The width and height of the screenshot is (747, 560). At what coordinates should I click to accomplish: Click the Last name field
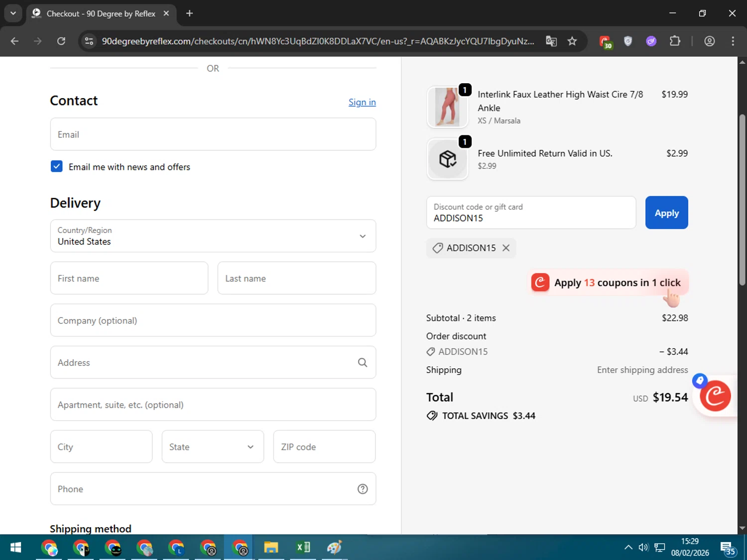(x=297, y=278)
